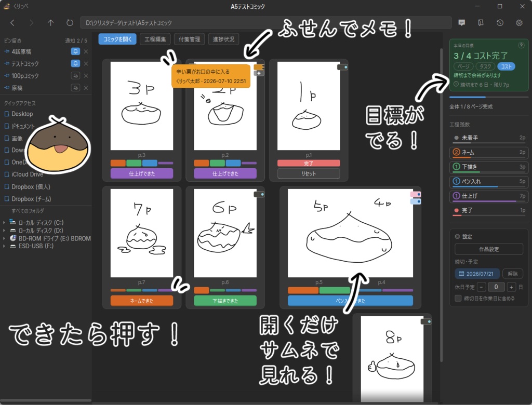532x405 pixels.
Task: Select the 7p page thumbnail
Action: [142, 233]
